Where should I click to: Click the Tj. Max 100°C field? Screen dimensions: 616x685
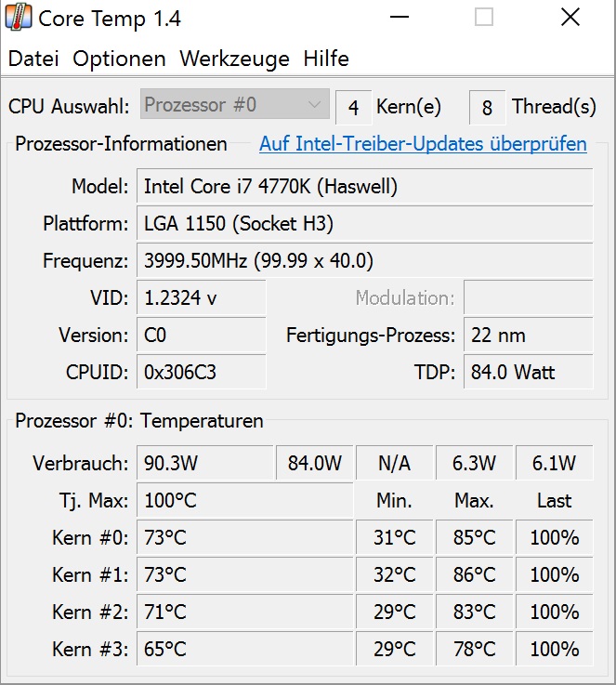point(245,501)
